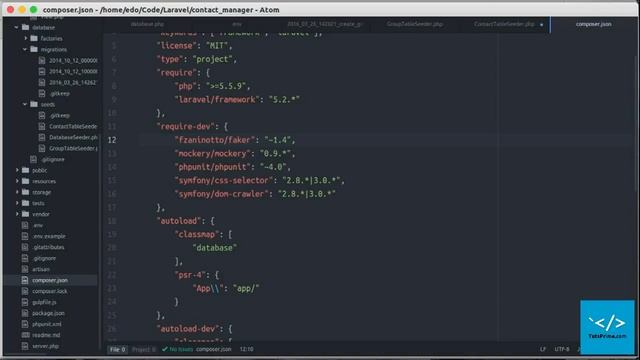Click file icon beside .env.example
The image size is (640, 360).
pos(25,236)
